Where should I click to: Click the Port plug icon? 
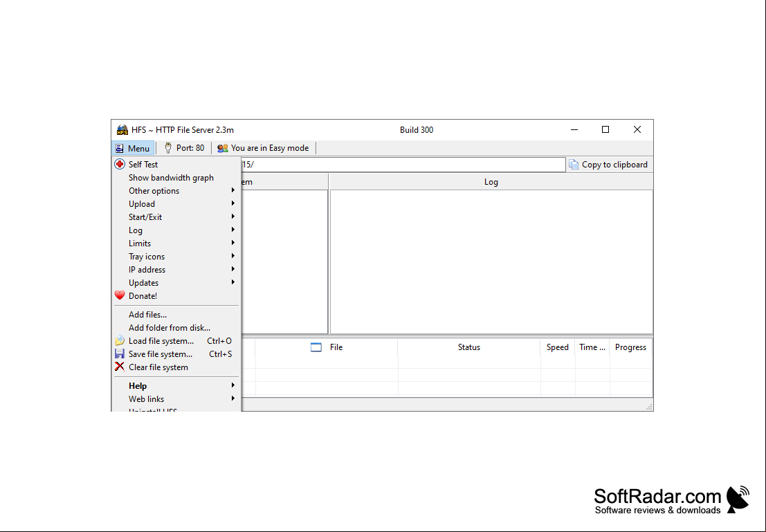coord(168,148)
